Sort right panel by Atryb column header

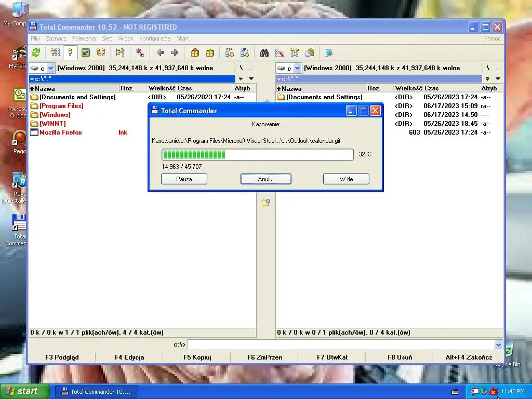[x=491, y=88]
